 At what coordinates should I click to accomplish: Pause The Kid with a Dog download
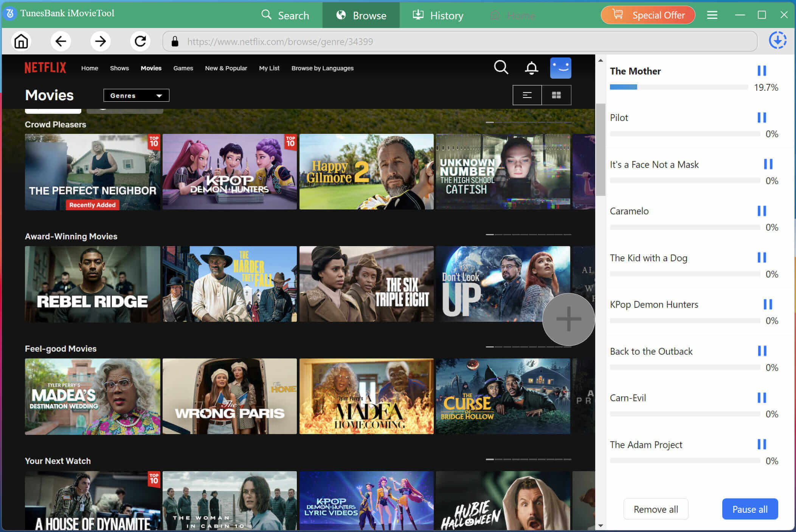point(762,257)
